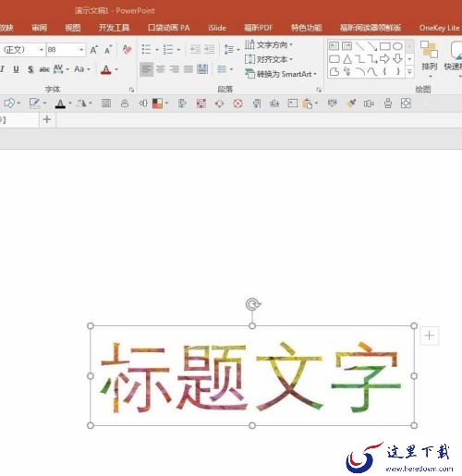Image resolution: width=462 pixels, height=476 pixels.
Task: Click the red font color swatch
Action: click(105, 69)
